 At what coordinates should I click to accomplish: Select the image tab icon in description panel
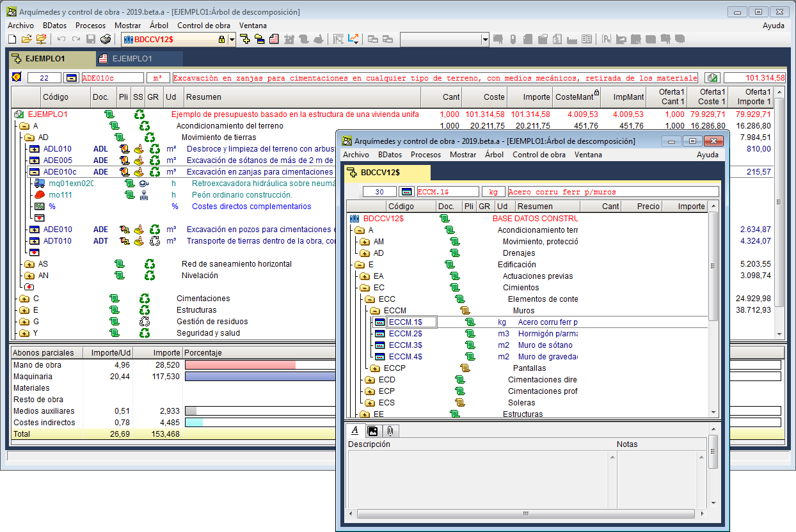[x=372, y=431]
